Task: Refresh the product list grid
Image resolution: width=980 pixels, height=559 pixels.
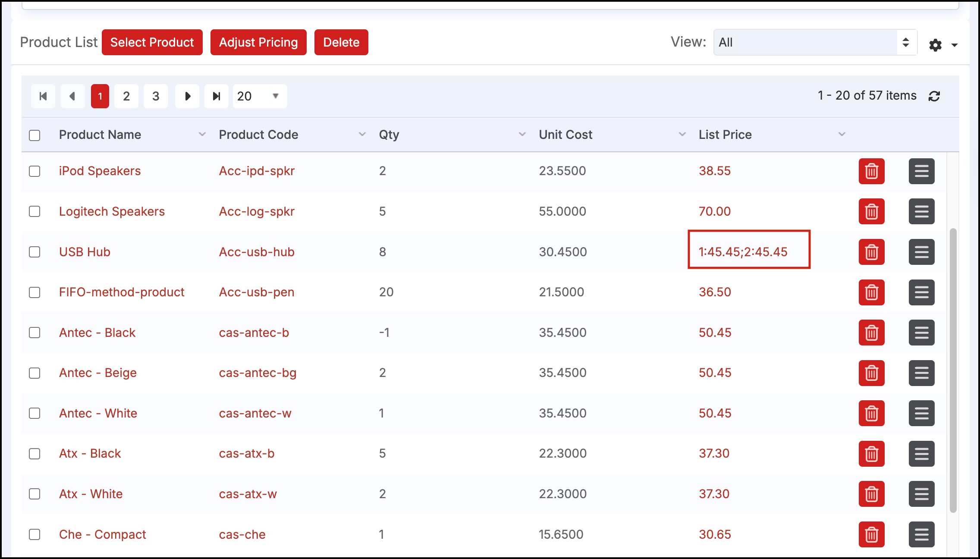Action: (x=934, y=96)
